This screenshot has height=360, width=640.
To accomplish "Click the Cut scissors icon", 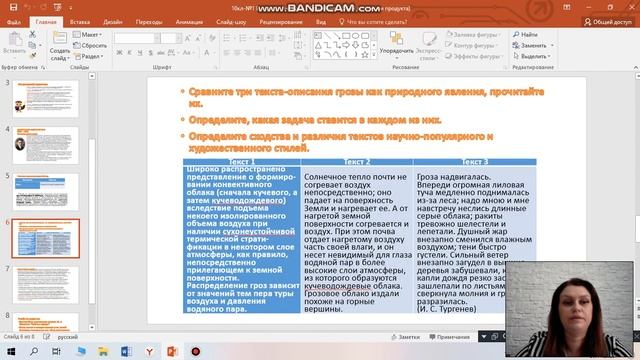I will click(33, 35).
